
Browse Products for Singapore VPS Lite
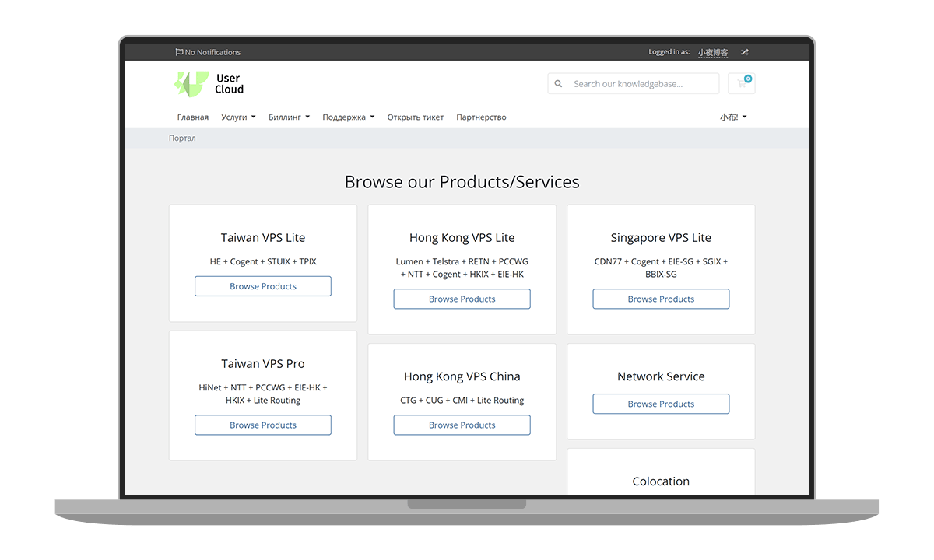(661, 299)
